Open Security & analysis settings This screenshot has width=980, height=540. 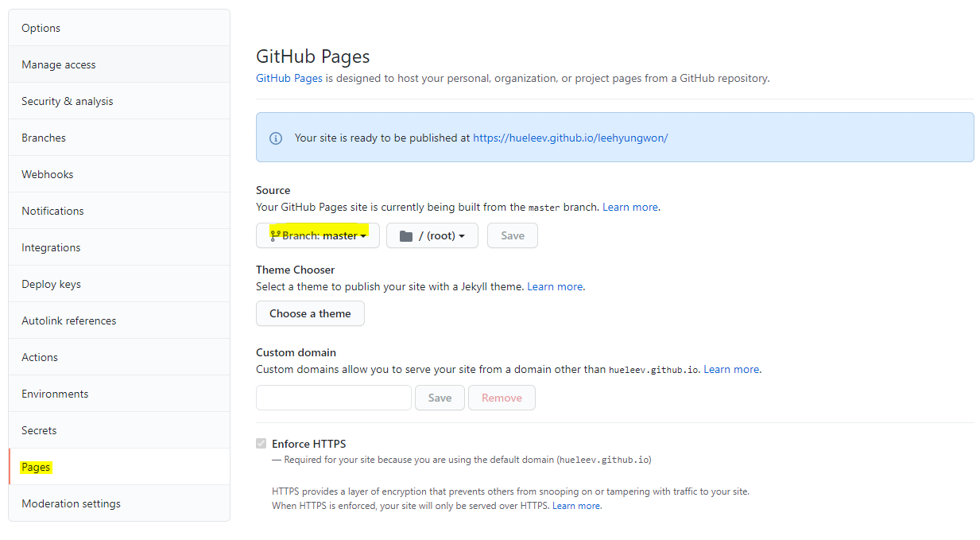(x=119, y=101)
